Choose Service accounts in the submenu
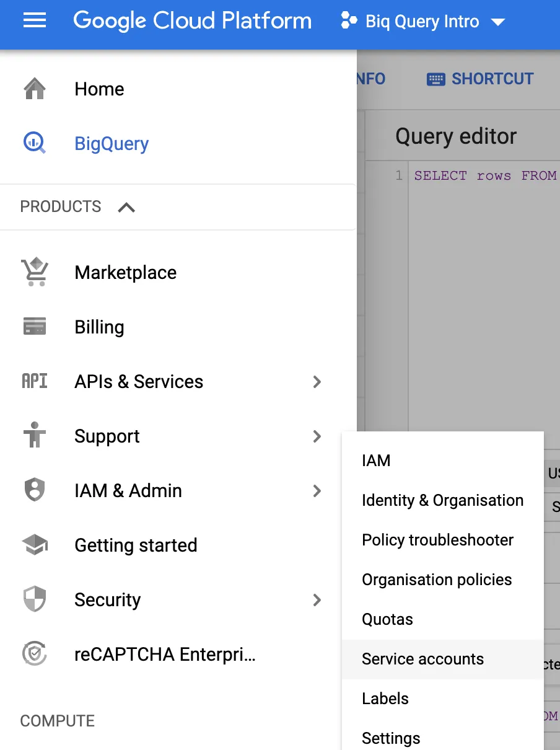 coord(442,659)
